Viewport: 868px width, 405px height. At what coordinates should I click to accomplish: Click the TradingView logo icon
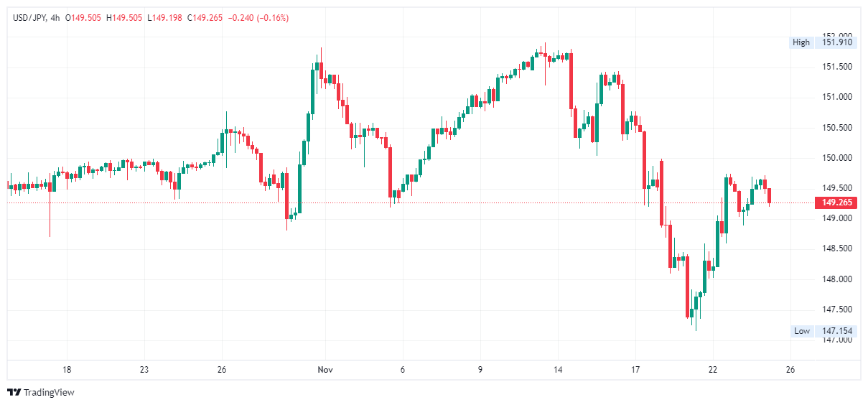(x=14, y=392)
